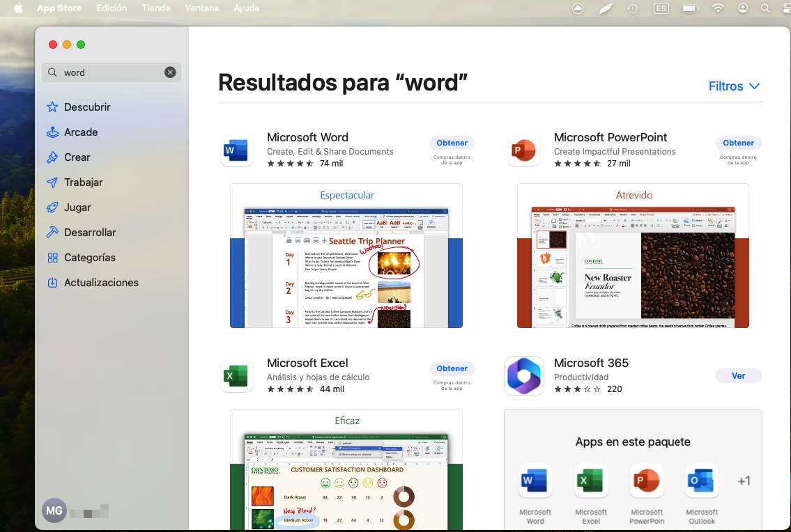Show Actualizaciones in the sidebar
The height and width of the screenshot is (532, 791).
101,283
